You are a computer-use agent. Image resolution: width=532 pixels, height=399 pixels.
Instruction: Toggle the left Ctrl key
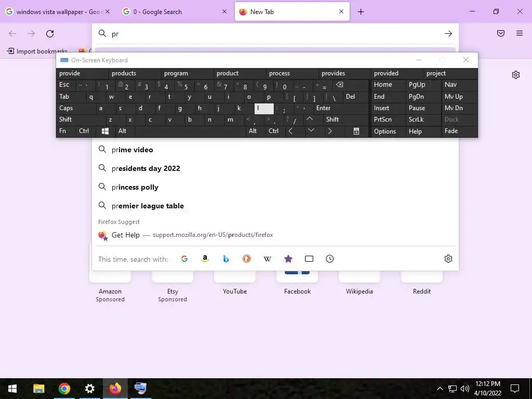click(86, 131)
